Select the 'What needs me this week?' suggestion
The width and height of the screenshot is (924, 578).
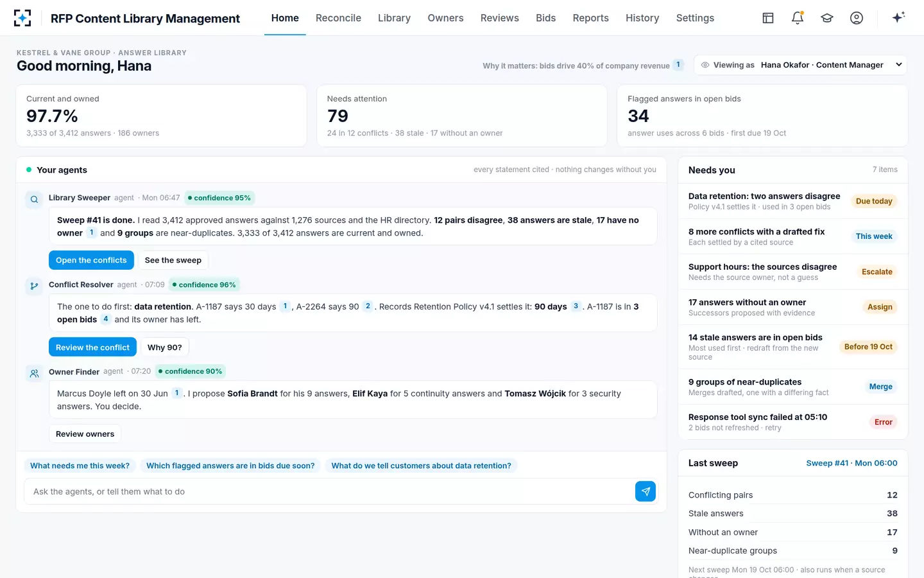80,466
